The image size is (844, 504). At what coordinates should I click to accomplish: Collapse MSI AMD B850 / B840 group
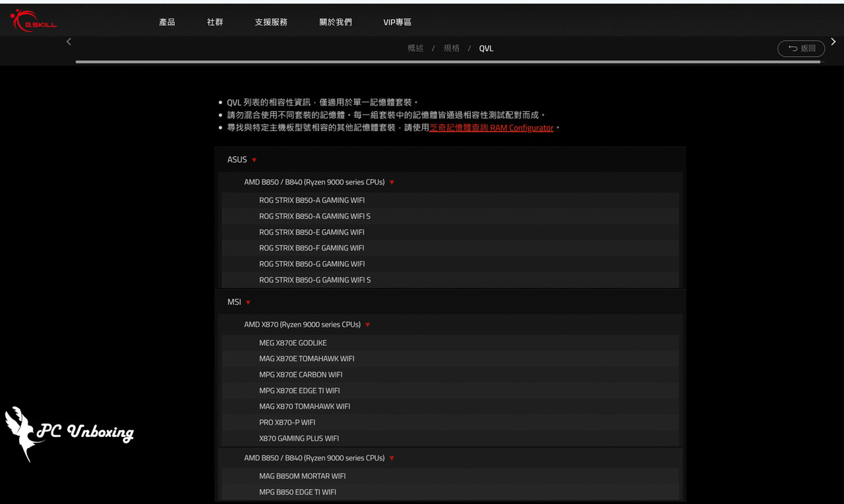click(319, 458)
